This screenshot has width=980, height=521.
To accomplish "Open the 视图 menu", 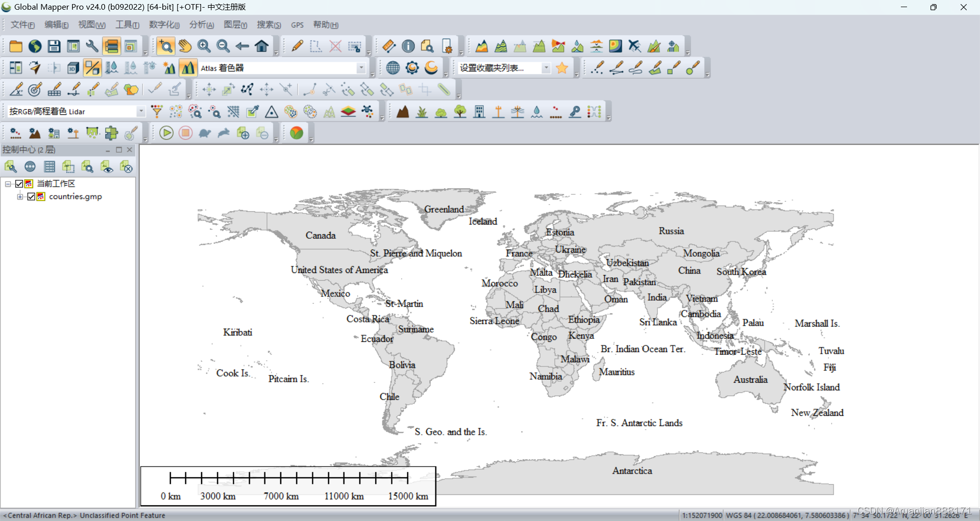I will 92,24.
